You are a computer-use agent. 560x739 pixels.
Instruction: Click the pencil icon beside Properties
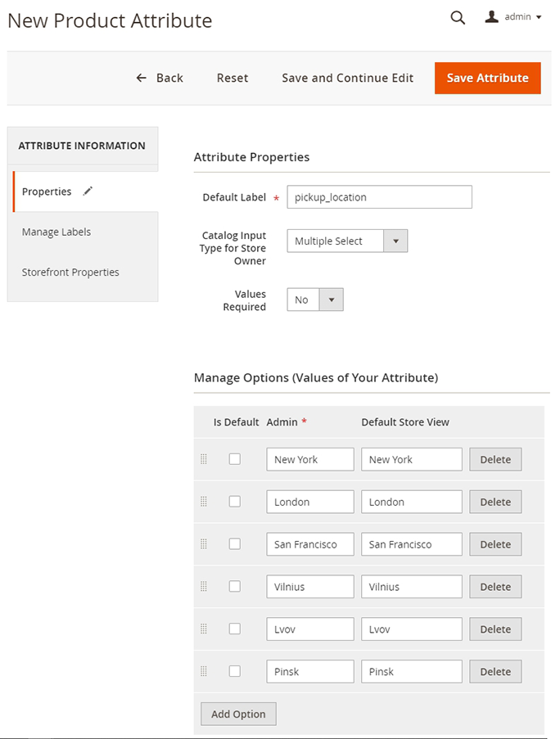pos(88,191)
